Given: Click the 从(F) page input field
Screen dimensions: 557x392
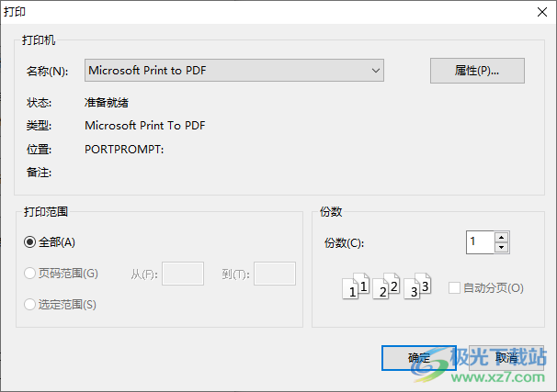Looking at the screenshot, I should coord(183,274).
